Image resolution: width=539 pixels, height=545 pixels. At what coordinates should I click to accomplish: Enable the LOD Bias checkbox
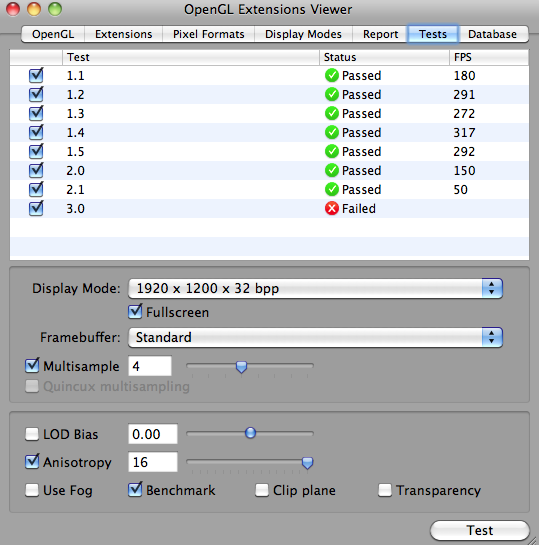click(x=32, y=434)
